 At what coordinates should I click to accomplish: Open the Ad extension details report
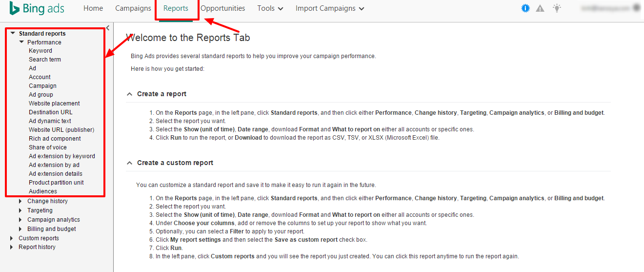tap(56, 174)
